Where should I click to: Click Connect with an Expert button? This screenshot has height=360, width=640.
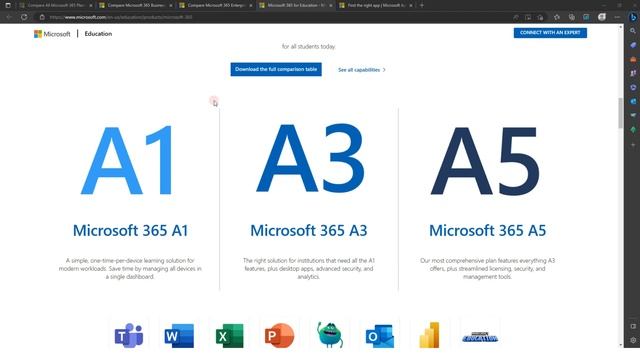point(550,33)
